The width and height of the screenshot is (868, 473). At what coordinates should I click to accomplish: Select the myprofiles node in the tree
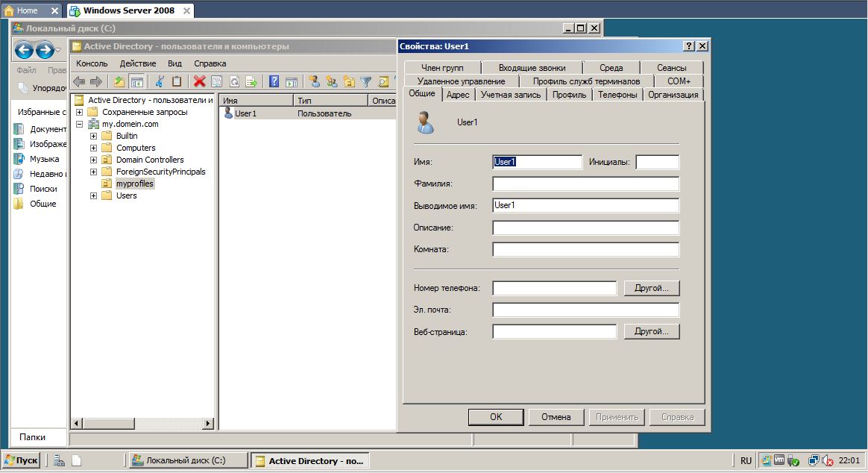tap(134, 184)
